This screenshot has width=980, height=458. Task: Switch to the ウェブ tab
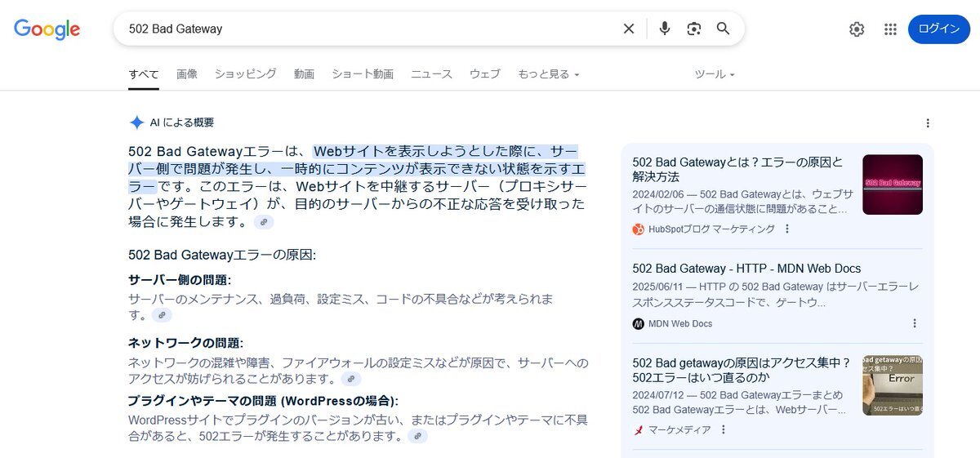[x=485, y=74]
